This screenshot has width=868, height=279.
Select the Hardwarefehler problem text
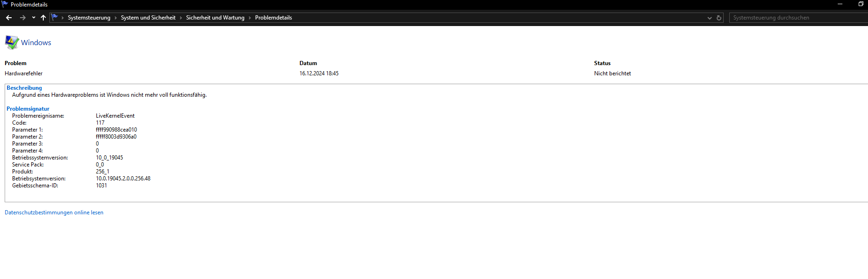coord(24,73)
